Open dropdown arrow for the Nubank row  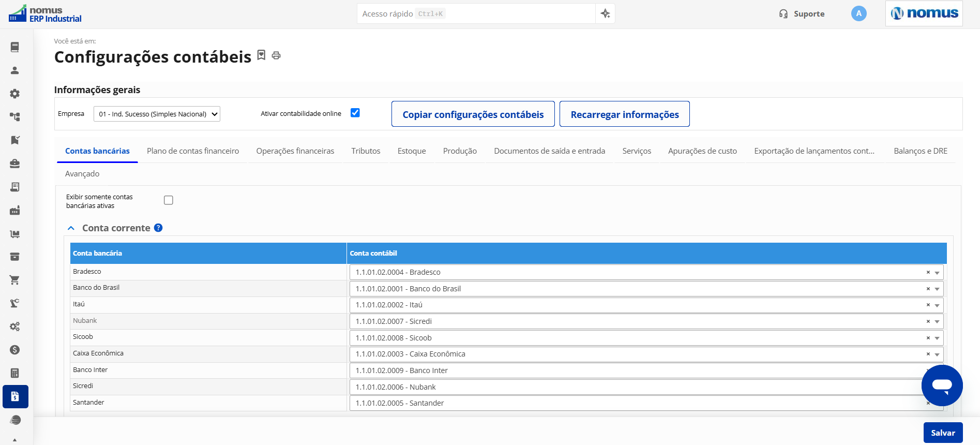(x=937, y=322)
